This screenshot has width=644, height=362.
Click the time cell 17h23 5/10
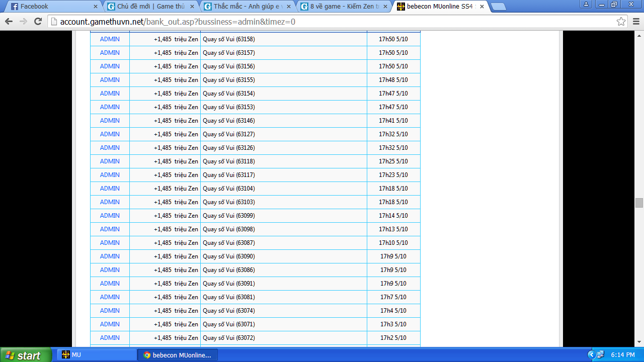pyautogui.click(x=393, y=175)
